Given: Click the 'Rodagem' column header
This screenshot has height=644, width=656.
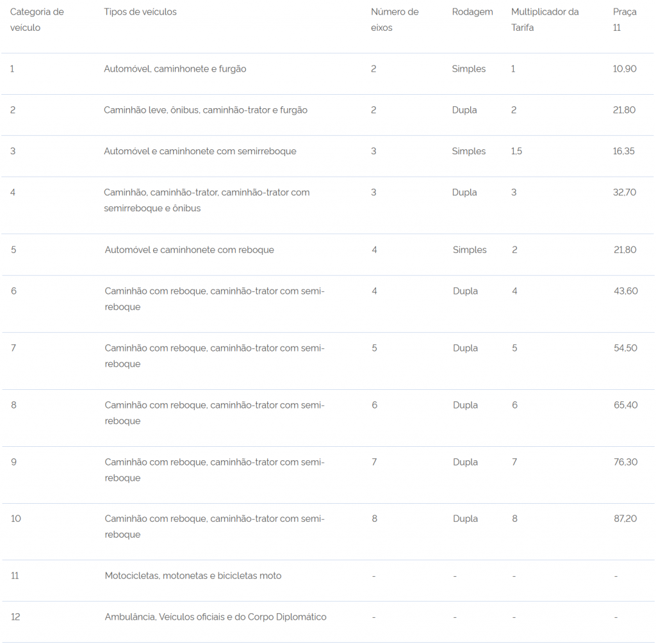Looking at the screenshot, I should [472, 12].
